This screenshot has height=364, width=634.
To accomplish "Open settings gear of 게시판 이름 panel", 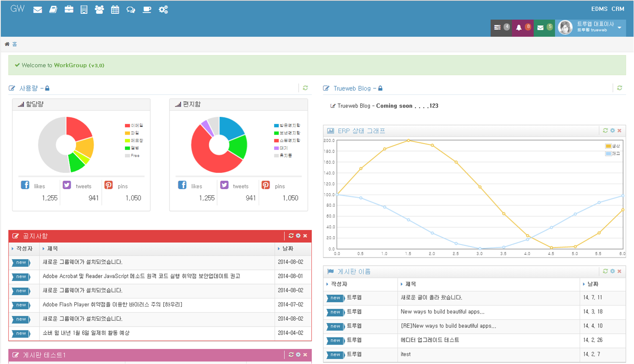I will tap(613, 271).
